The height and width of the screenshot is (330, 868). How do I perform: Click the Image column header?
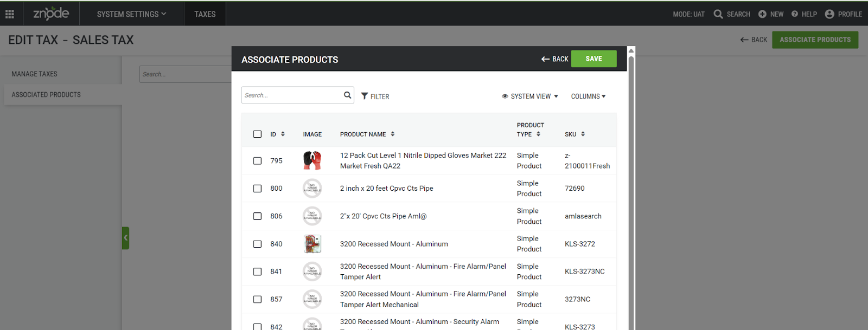click(312, 134)
